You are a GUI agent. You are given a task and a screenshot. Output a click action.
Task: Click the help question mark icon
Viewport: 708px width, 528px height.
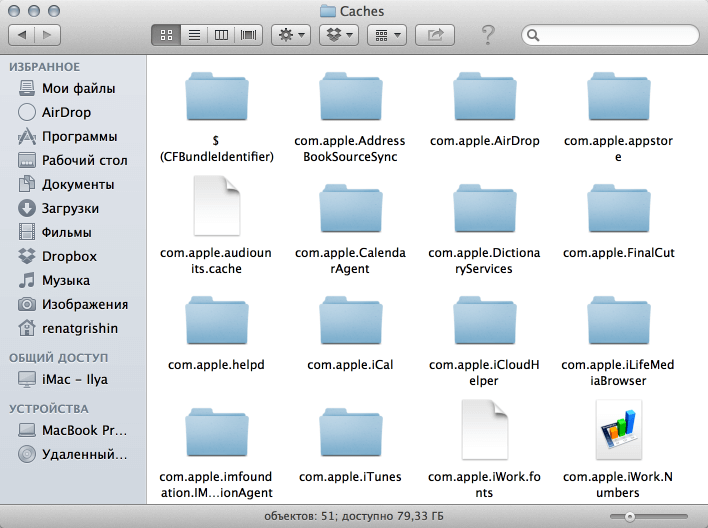tap(488, 35)
